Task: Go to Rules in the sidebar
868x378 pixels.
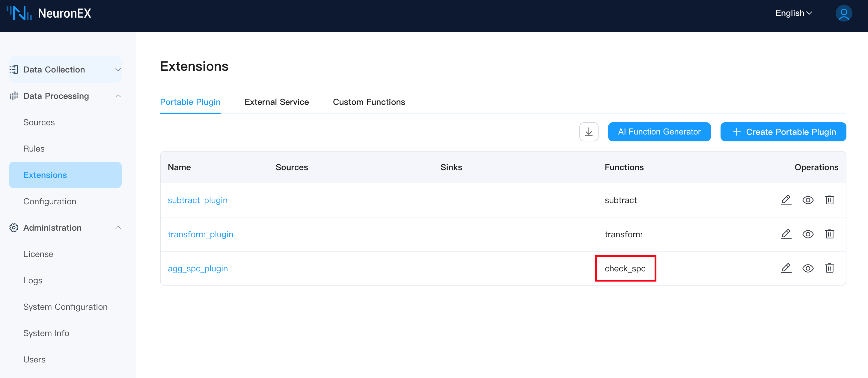Action: pos(34,149)
